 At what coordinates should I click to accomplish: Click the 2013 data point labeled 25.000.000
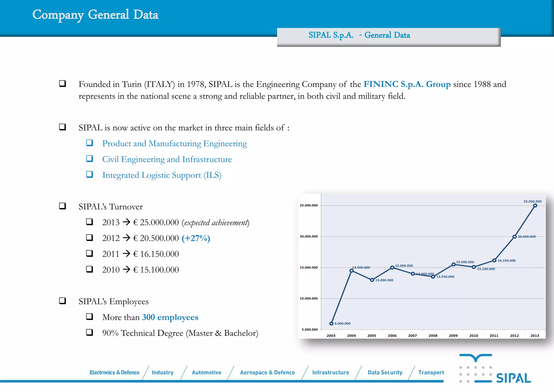(x=535, y=206)
